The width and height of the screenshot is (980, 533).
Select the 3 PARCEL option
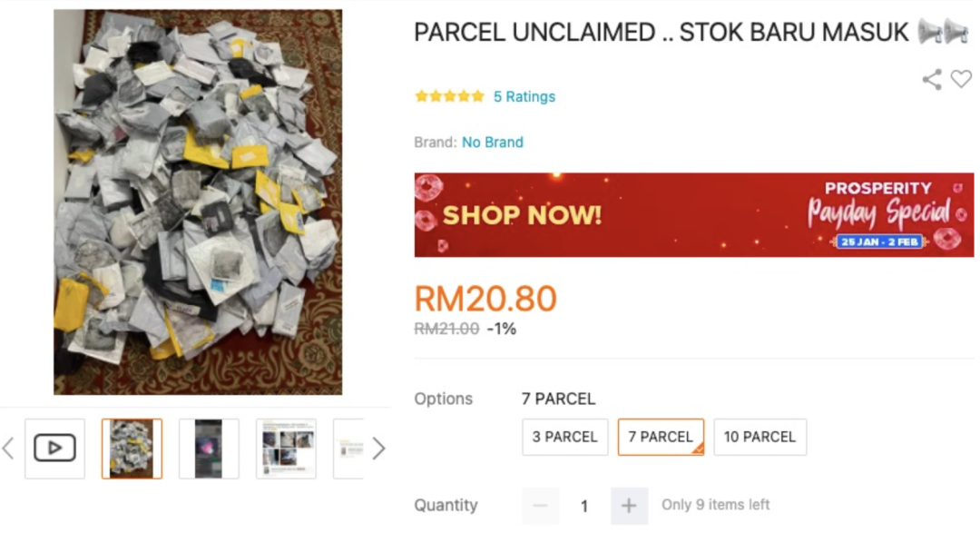pyautogui.click(x=564, y=437)
